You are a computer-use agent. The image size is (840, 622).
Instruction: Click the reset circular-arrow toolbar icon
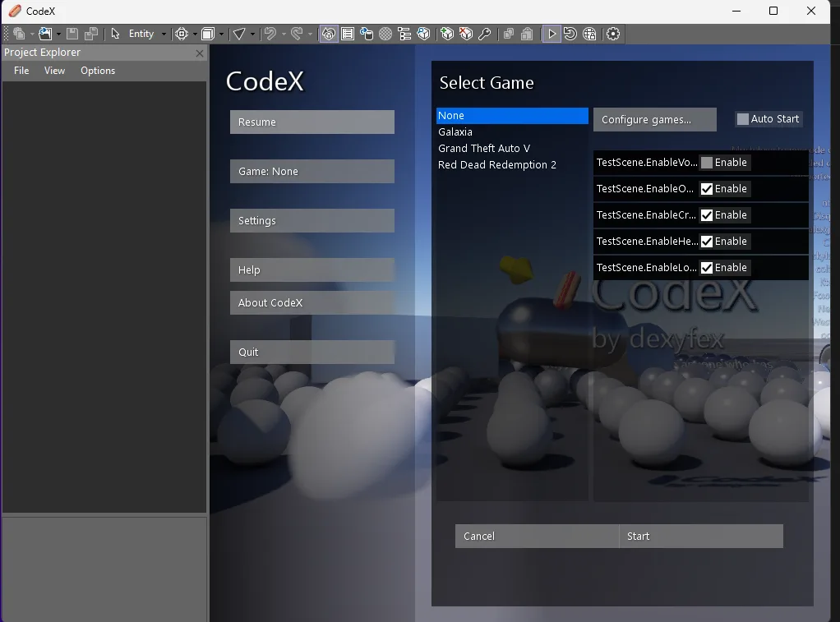click(570, 34)
